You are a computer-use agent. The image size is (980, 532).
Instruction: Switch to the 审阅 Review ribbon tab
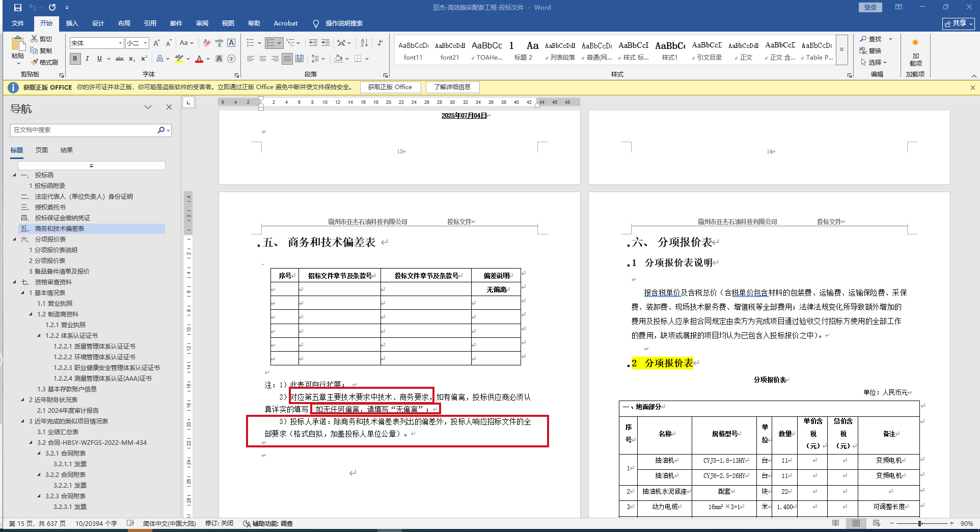click(202, 23)
